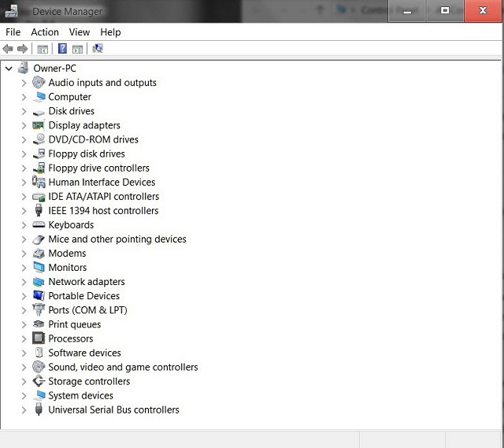The width and height of the screenshot is (504, 448).
Task: Click the Storage controllers icon
Action: (39, 381)
